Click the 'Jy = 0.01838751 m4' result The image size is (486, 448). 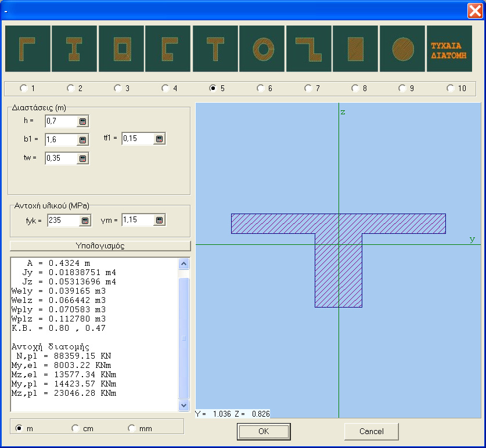click(69, 273)
